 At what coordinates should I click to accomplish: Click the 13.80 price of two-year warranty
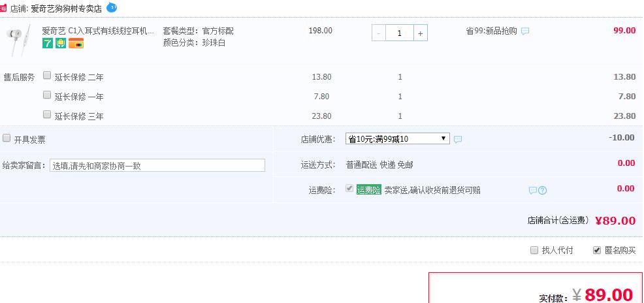pyautogui.click(x=321, y=77)
